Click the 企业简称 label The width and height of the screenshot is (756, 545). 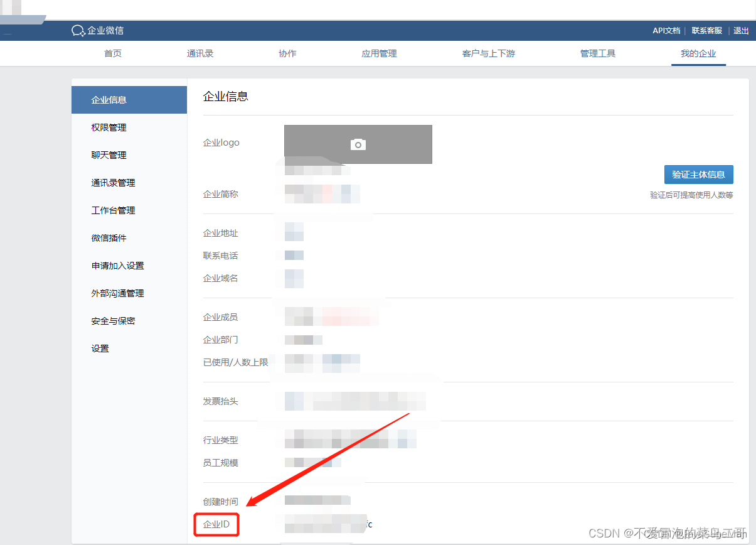(x=221, y=195)
